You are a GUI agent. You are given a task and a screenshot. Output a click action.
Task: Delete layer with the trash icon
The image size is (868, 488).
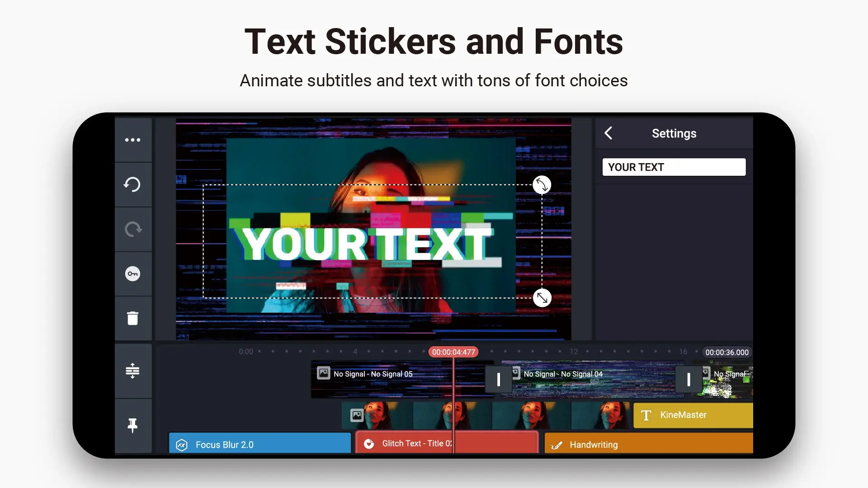coord(132,319)
